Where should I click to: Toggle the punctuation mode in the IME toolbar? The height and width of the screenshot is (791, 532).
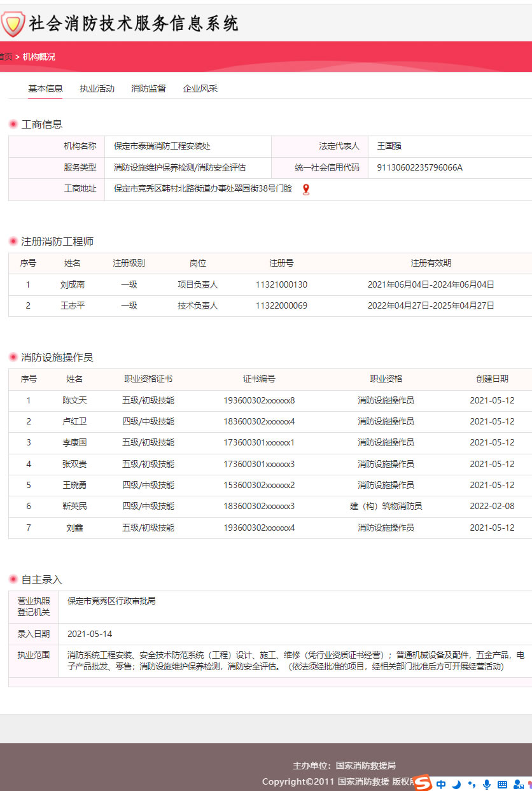(472, 785)
